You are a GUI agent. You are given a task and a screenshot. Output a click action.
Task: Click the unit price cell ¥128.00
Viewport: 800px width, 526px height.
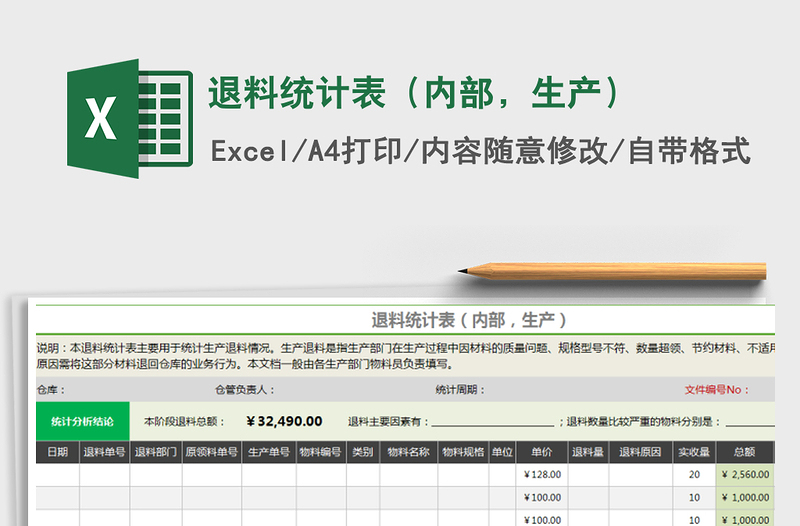[542, 474]
